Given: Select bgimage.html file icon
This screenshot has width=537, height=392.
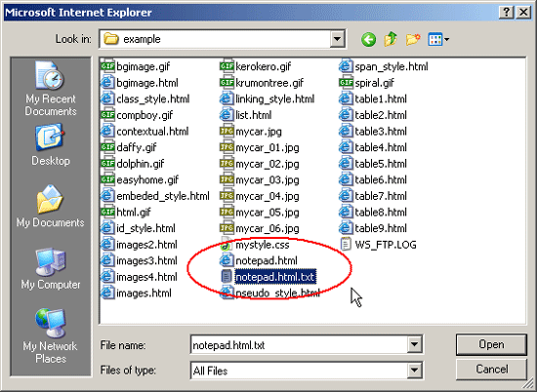Looking at the screenshot, I should tap(107, 83).
